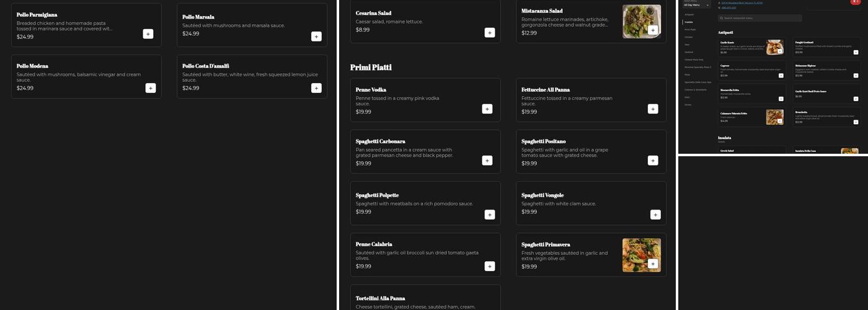Add Pollo Costa D'amalfi to order
Screen dimensions: 868x310
click(316, 88)
